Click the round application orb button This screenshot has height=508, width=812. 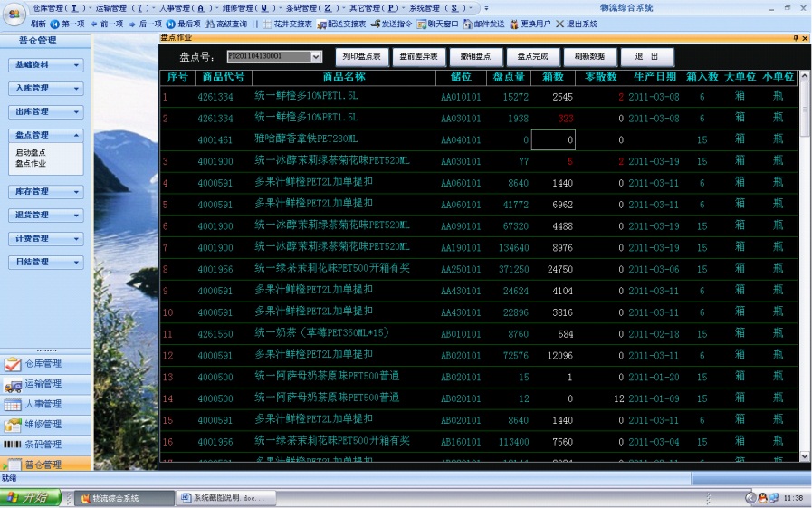14,14
